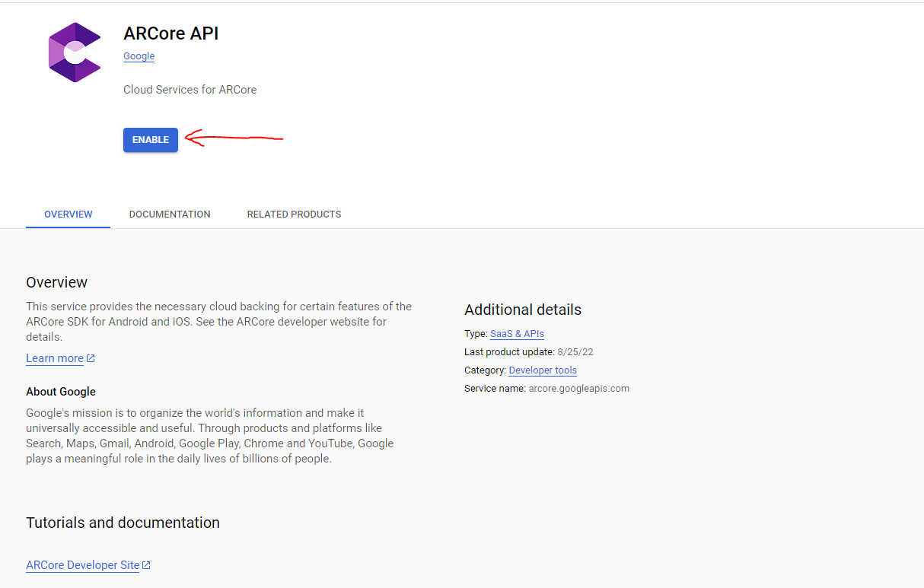Open the Developer tools category link
The width and height of the screenshot is (924, 588).
[x=543, y=370]
